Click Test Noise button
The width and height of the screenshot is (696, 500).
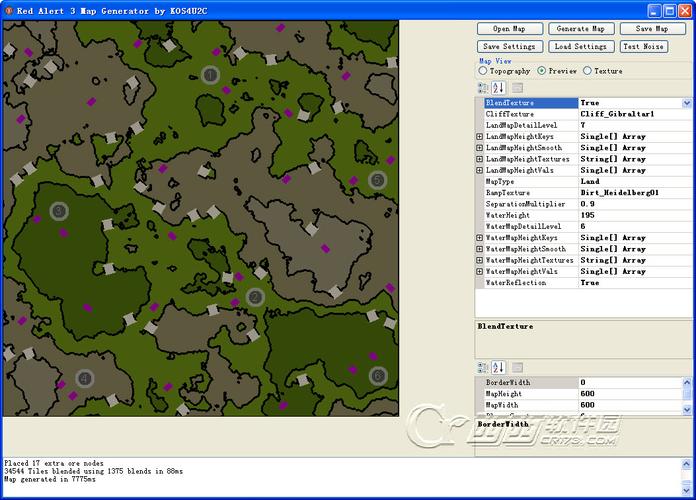644,47
